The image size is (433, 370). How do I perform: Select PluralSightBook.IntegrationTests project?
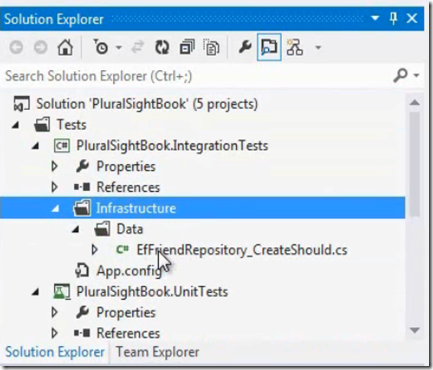[x=172, y=146]
